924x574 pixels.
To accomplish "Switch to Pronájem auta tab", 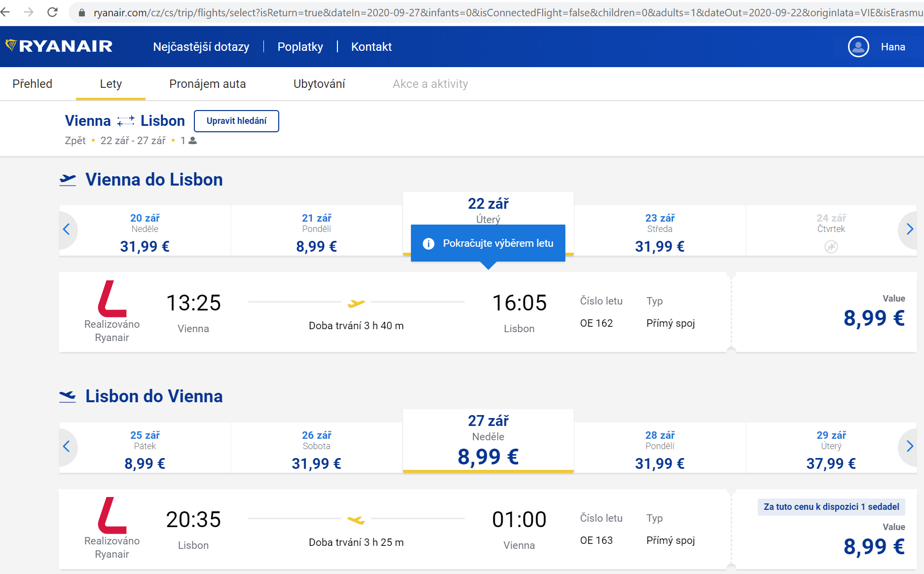I will pos(207,84).
